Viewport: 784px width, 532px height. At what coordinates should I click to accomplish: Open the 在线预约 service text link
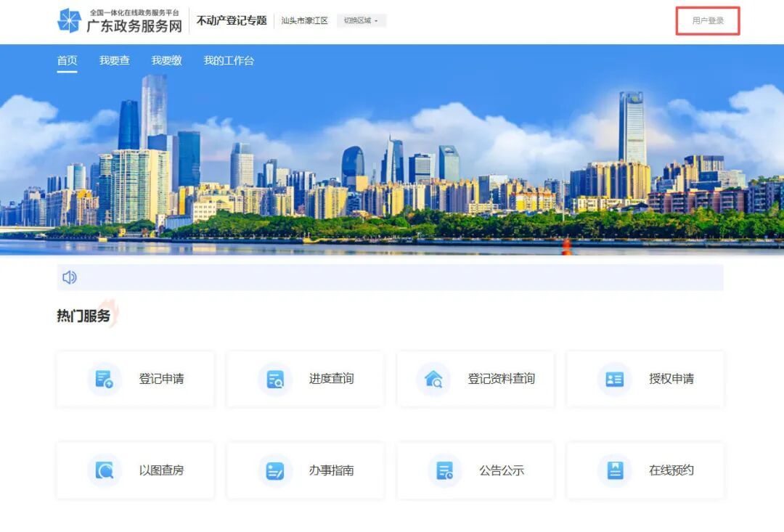[671, 470]
